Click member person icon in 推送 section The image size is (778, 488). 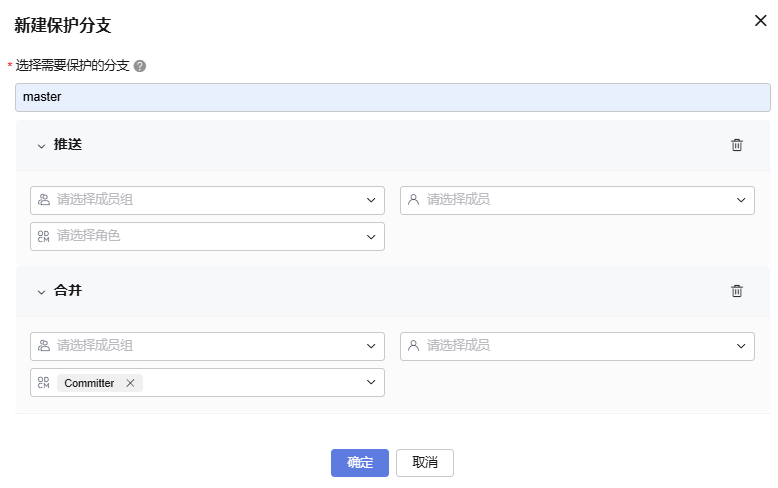(x=413, y=200)
